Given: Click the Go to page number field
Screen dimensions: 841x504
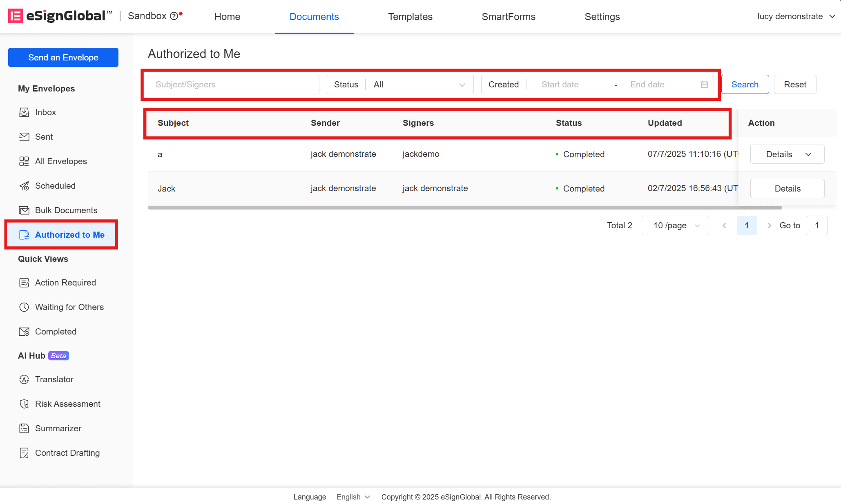Looking at the screenshot, I should click(817, 225).
